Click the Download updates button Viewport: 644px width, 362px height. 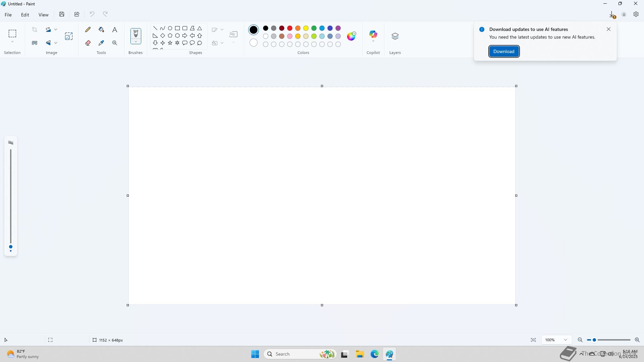(x=503, y=51)
